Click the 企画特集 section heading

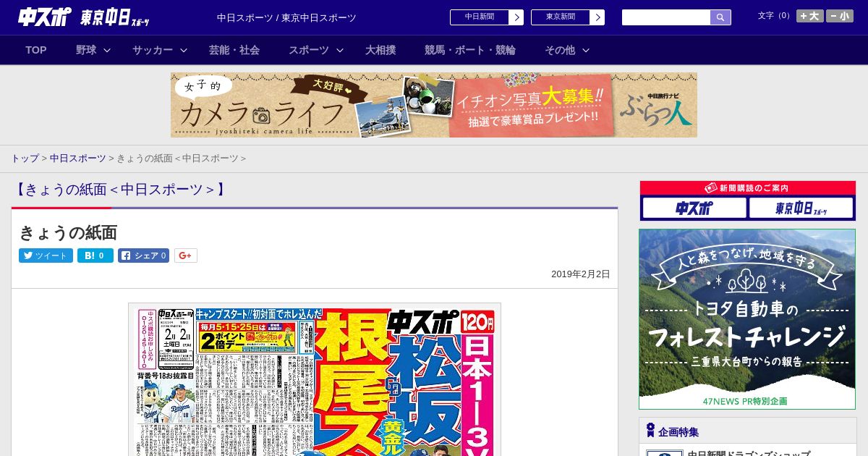678,432
